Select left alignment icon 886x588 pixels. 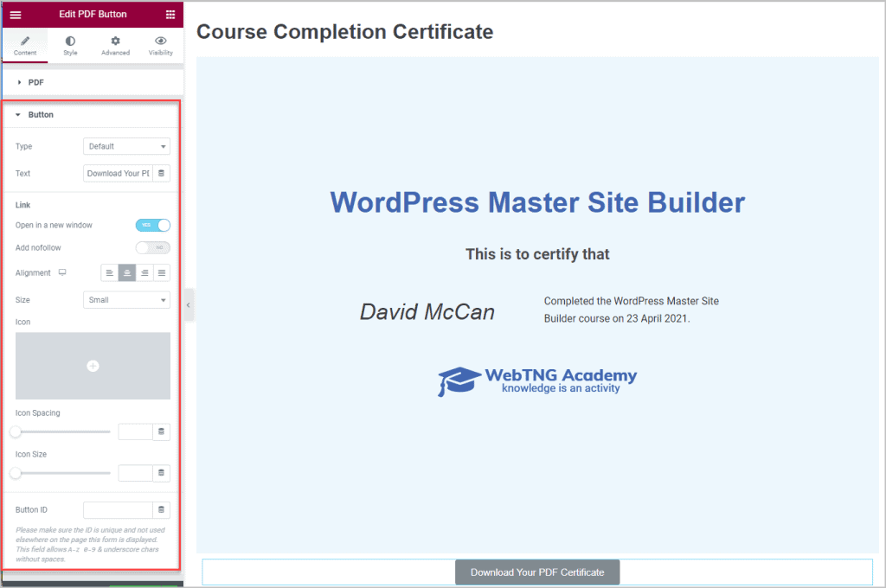tap(110, 273)
